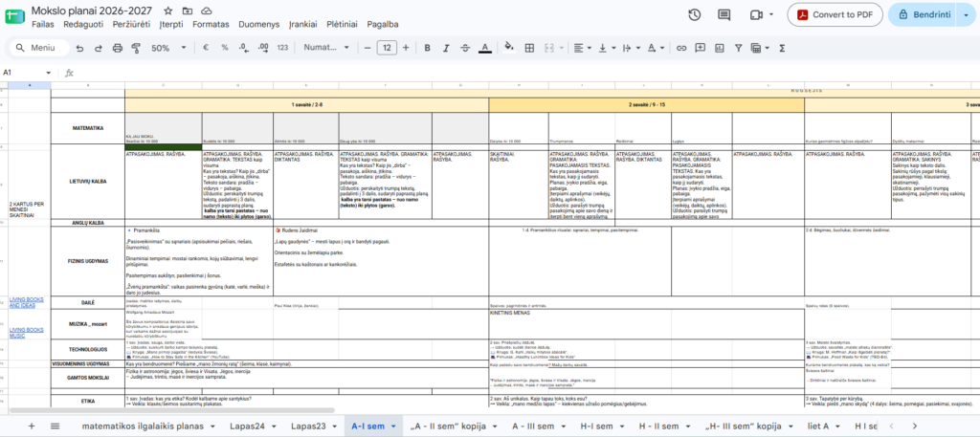This screenshot has width=980, height=437.
Task: Open the horizontal align dropdown
Action: coord(582,48)
